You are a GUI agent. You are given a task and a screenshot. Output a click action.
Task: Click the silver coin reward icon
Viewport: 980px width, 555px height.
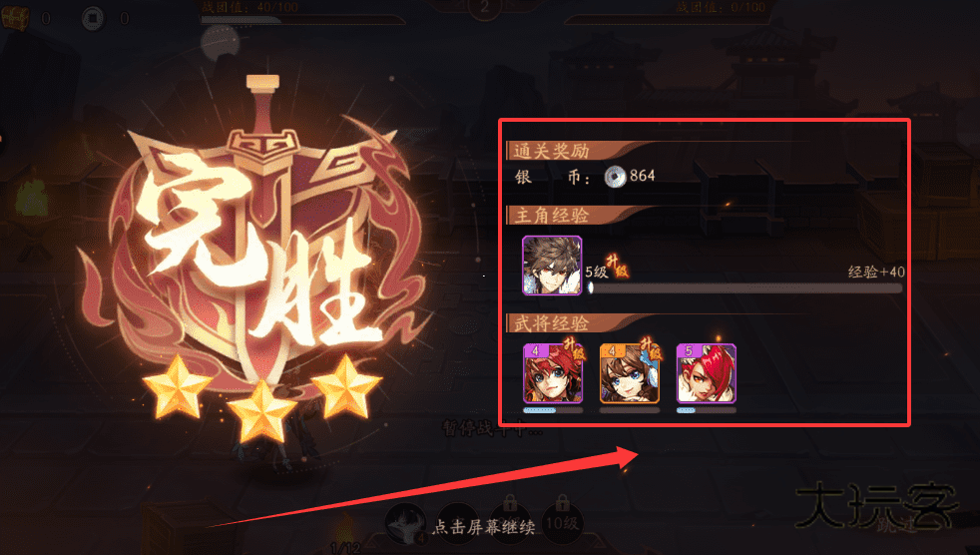[615, 177]
